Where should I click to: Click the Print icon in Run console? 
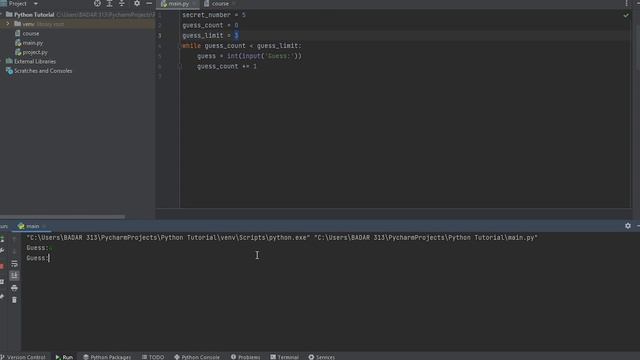pos(14,288)
